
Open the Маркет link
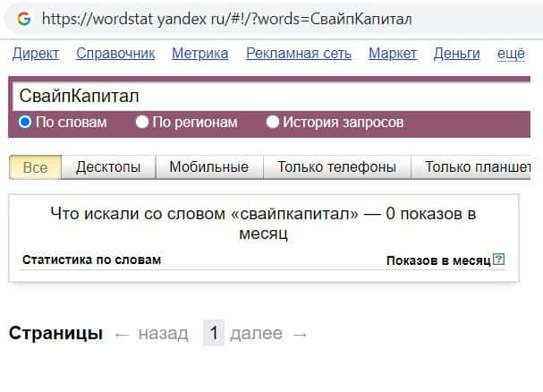tap(393, 54)
